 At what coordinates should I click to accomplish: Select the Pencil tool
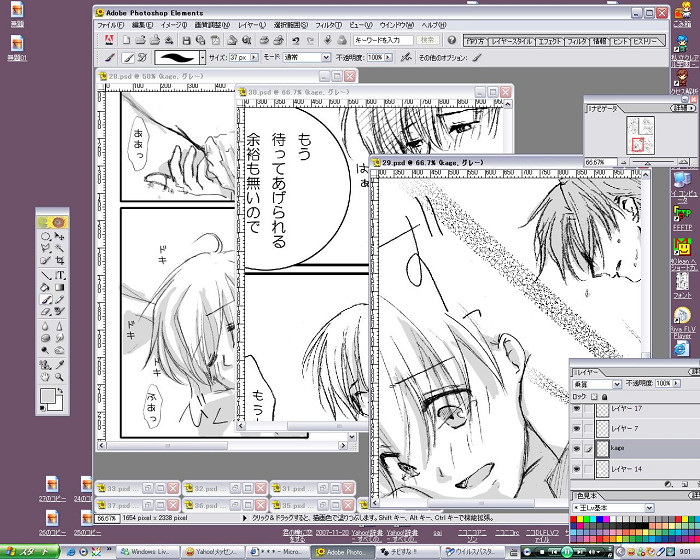coord(59,299)
